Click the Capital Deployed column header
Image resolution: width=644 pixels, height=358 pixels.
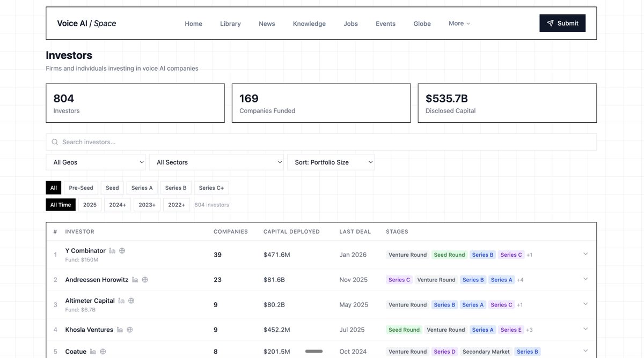pyautogui.click(x=291, y=232)
